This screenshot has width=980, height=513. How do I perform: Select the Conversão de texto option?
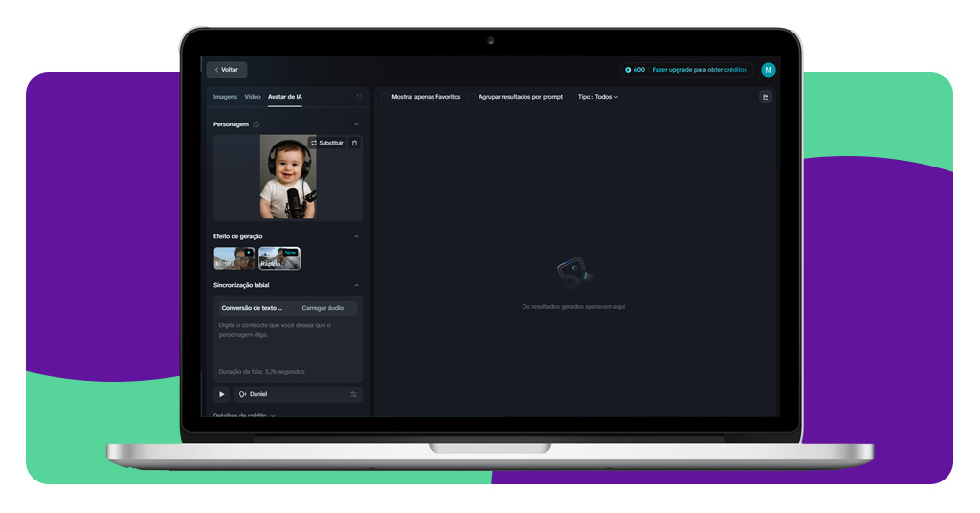pyautogui.click(x=253, y=308)
